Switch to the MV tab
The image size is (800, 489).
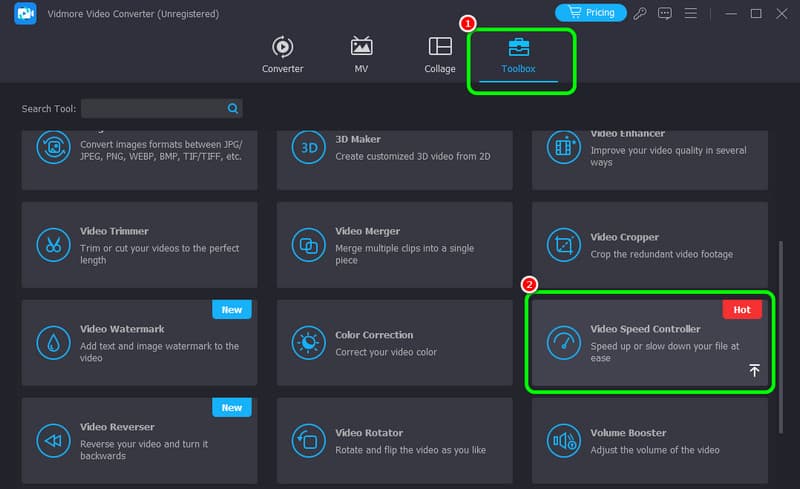tap(361, 55)
